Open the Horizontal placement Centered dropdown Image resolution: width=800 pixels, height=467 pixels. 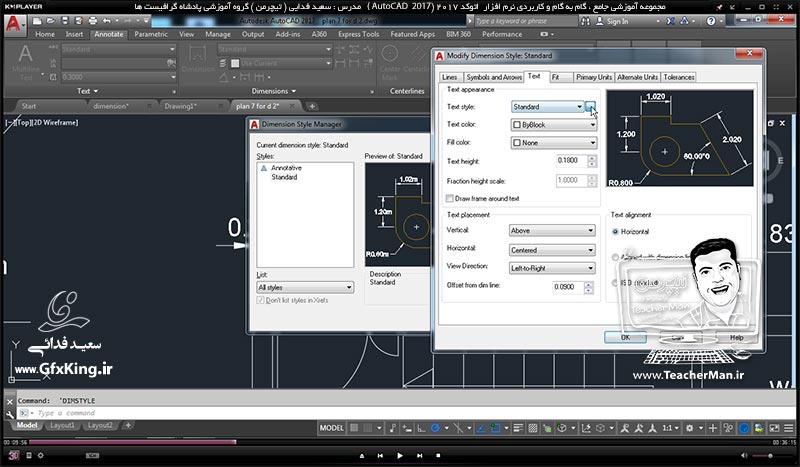click(552, 250)
